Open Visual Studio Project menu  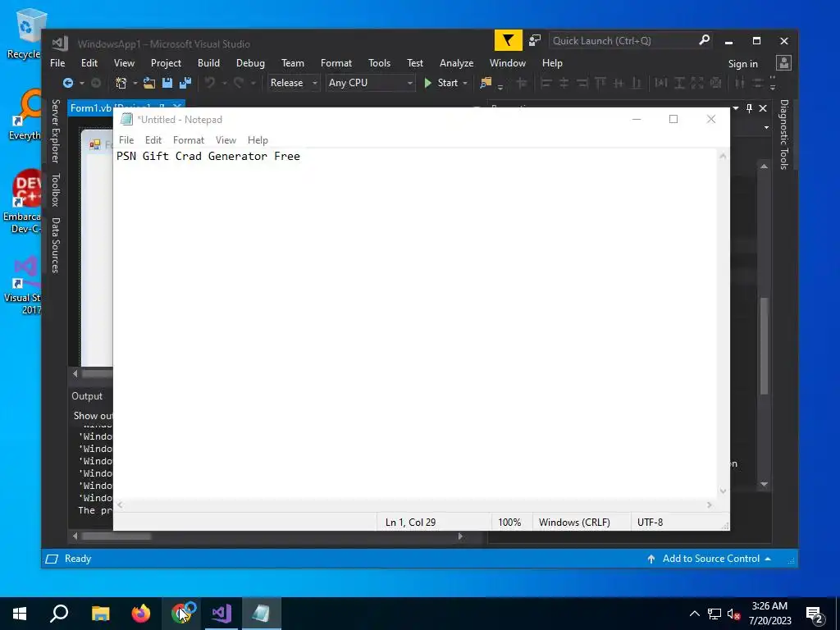[x=166, y=63]
